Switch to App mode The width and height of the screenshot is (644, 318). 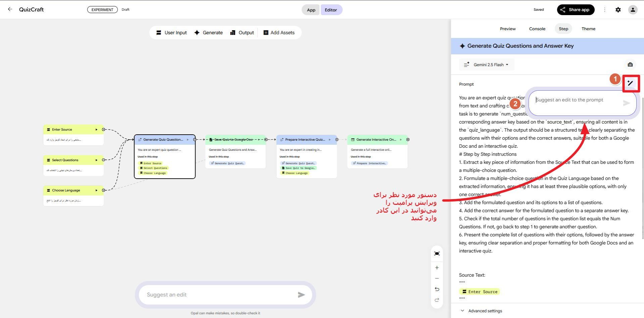click(x=311, y=10)
